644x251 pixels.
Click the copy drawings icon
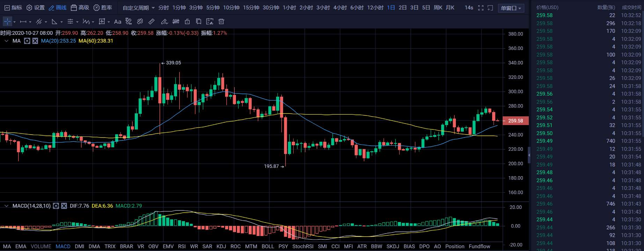point(198,22)
